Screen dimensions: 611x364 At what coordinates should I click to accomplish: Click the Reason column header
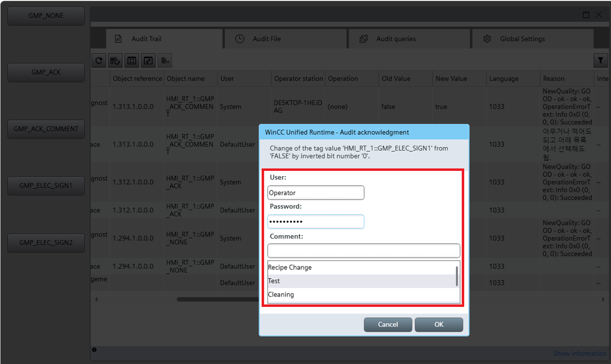[x=567, y=79]
